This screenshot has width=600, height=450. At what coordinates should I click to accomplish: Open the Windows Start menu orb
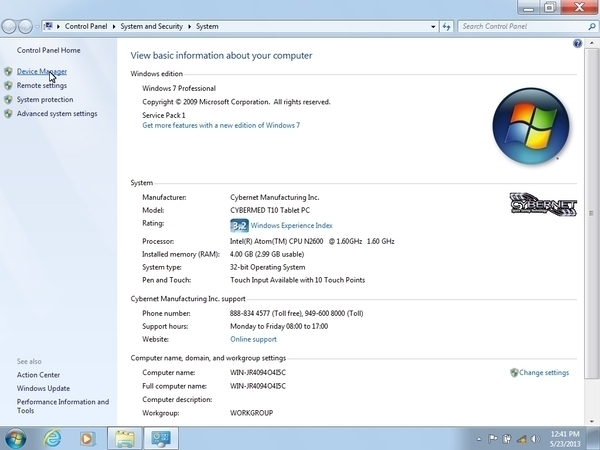(x=16, y=438)
